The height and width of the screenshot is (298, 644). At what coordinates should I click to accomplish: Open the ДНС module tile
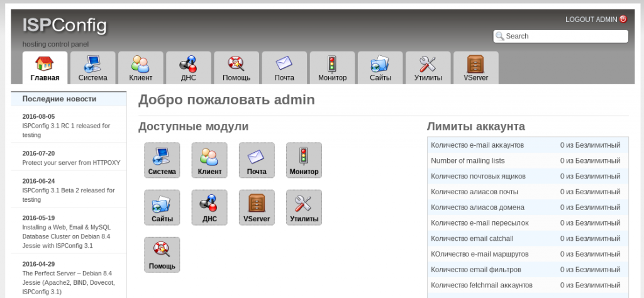pyautogui.click(x=209, y=207)
